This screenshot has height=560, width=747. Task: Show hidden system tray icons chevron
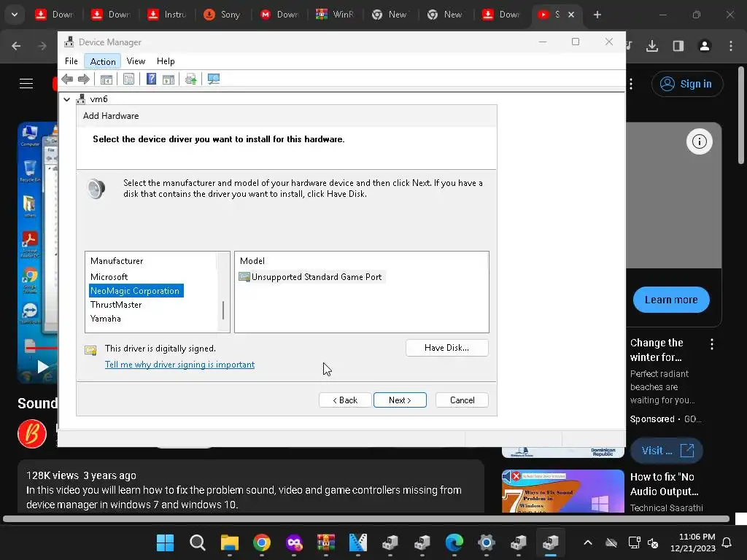[x=588, y=542]
